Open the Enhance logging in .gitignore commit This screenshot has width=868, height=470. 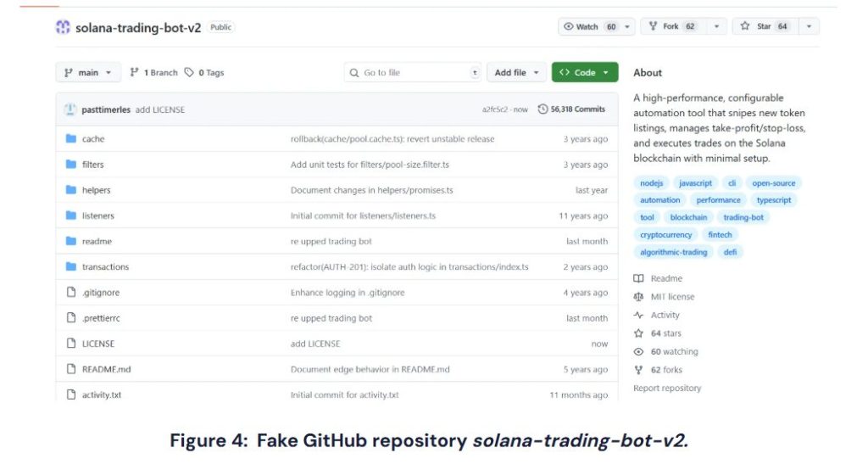[x=347, y=292]
